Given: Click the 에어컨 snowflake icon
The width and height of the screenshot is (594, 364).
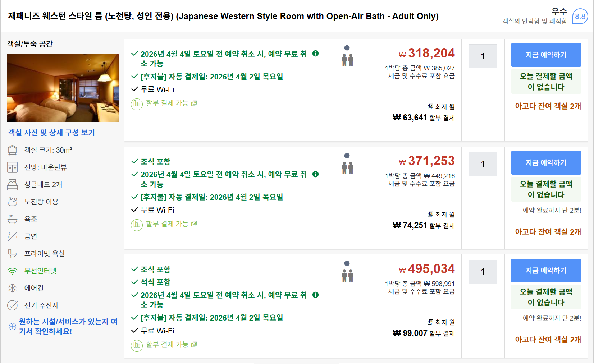Looking at the screenshot, I should [13, 288].
